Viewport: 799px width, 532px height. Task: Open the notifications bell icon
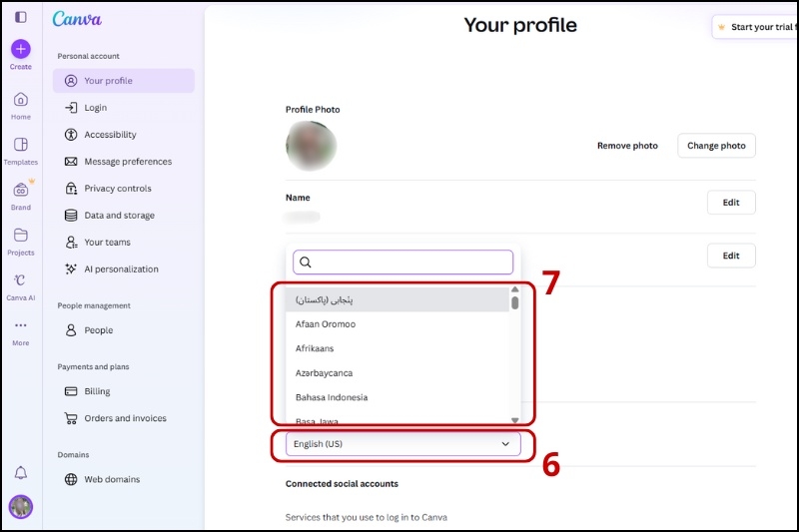tap(20, 473)
